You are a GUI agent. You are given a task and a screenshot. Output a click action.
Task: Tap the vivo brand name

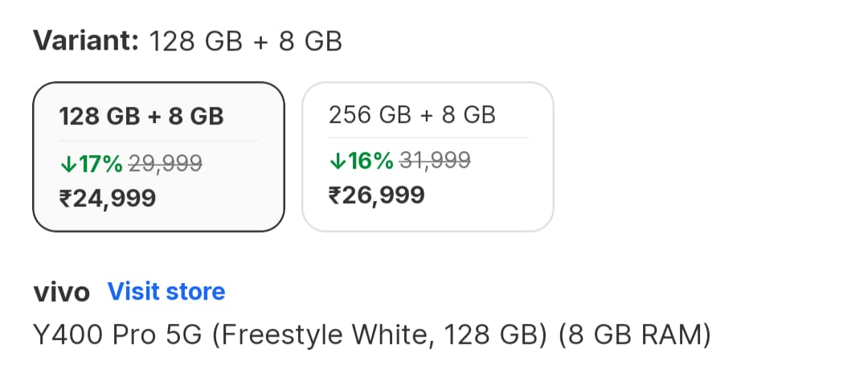(x=61, y=292)
